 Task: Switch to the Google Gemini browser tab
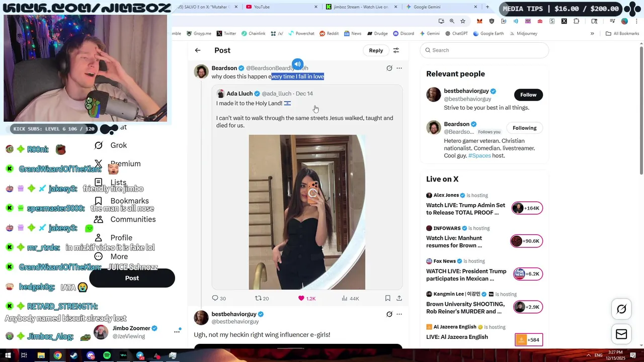pos(440,7)
